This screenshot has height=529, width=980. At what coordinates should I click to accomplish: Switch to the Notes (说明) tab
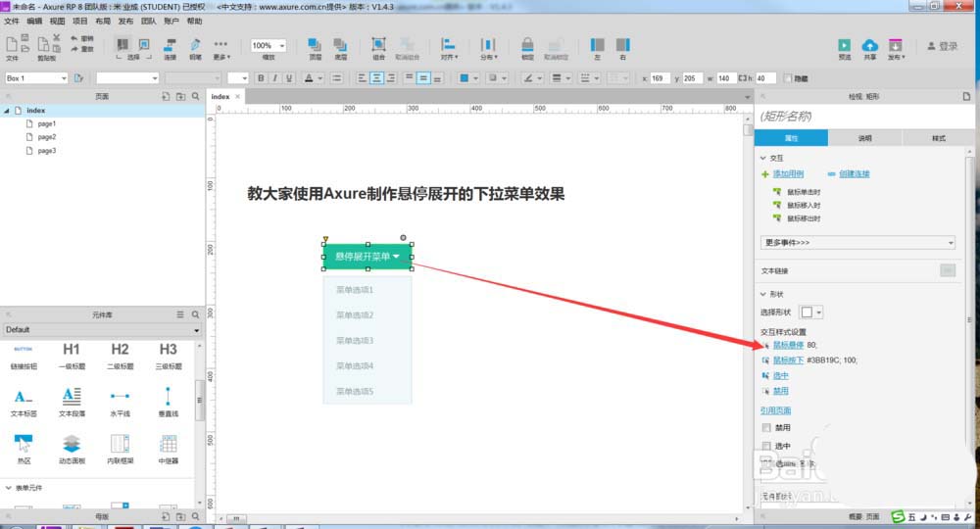point(864,138)
